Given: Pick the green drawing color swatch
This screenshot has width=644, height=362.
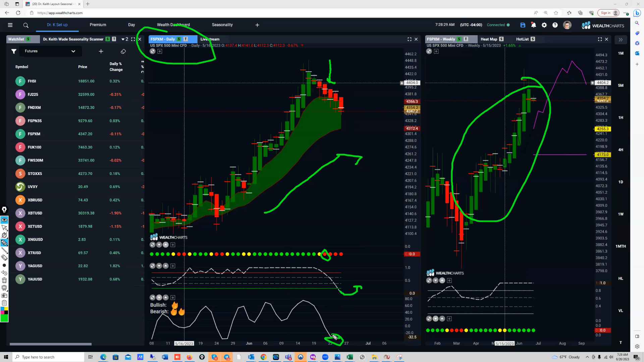Looking at the screenshot, I should (4, 318).
